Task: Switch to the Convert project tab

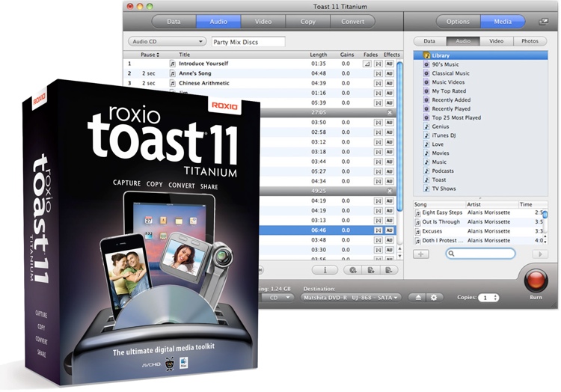Action: [x=353, y=22]
